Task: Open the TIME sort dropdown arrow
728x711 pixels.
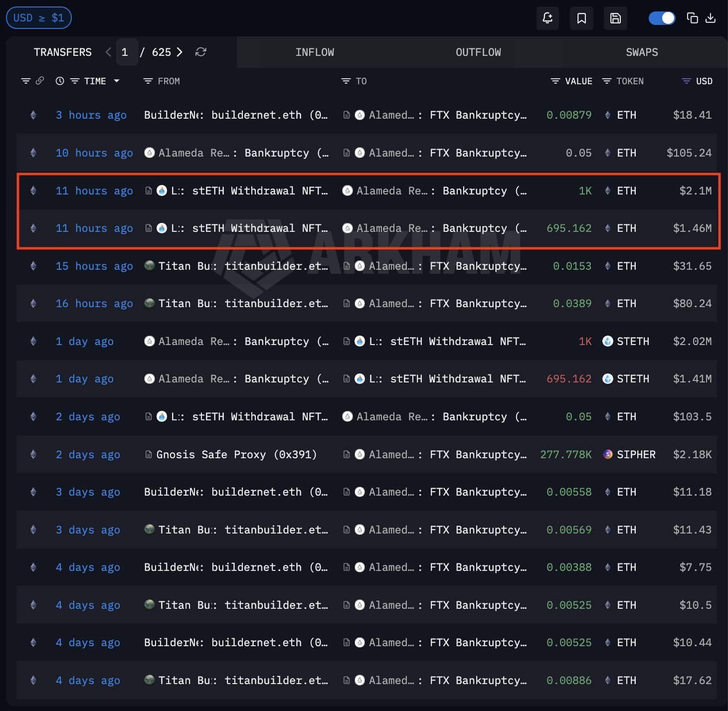Action: [x=117, y=81]
